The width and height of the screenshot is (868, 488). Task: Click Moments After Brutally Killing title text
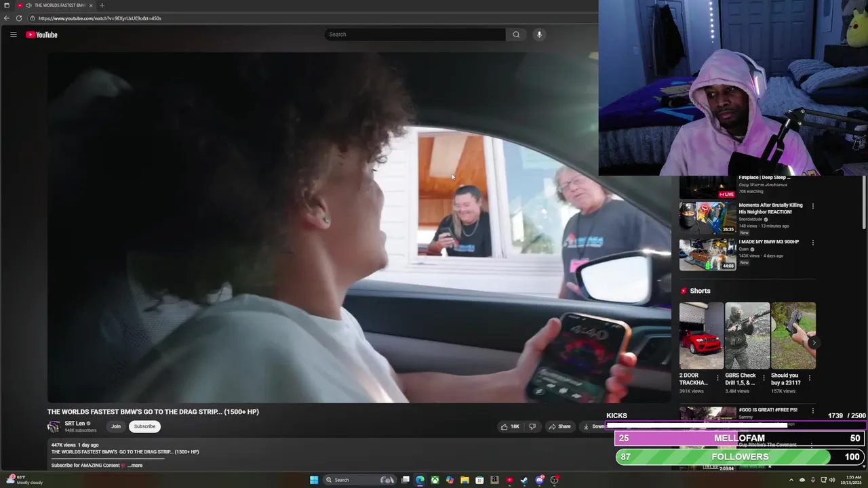coord(770,209)
